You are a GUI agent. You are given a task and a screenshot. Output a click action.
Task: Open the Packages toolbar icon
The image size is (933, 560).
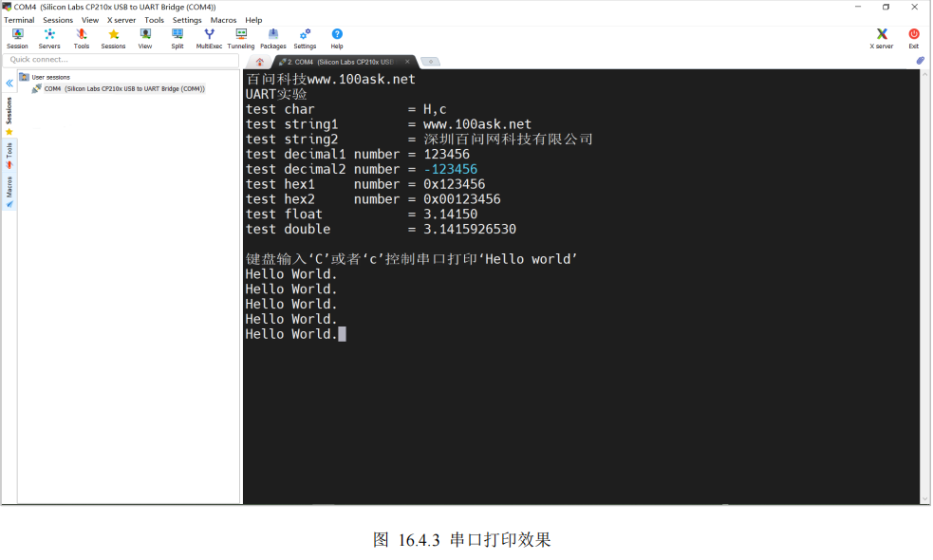pyautogui.click(x=273, y=39)
